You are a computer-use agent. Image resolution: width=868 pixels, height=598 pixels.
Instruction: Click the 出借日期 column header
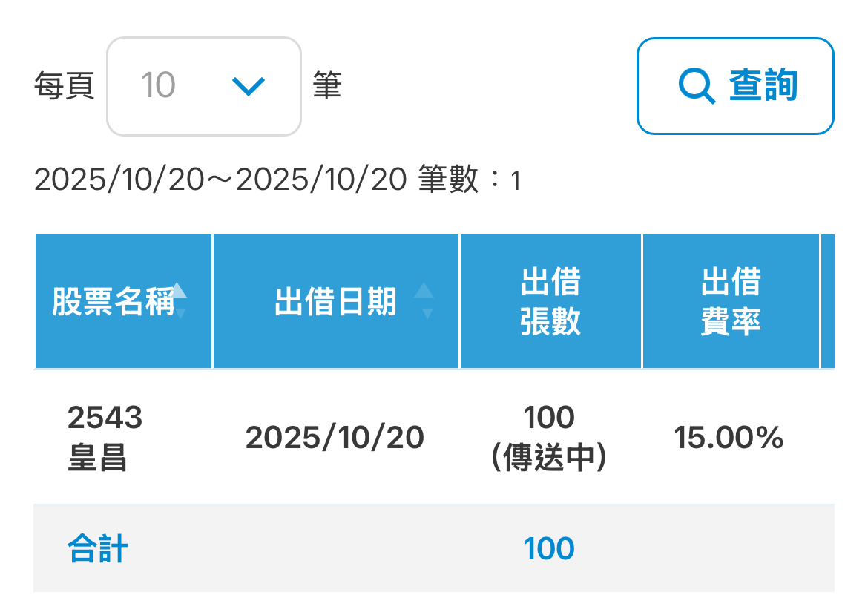335,302
